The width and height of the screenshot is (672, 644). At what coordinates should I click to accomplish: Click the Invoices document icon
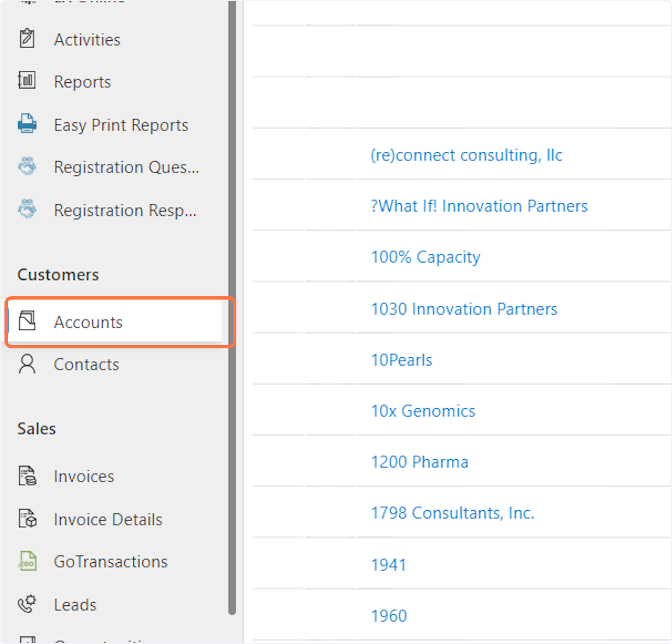[27, 476]
